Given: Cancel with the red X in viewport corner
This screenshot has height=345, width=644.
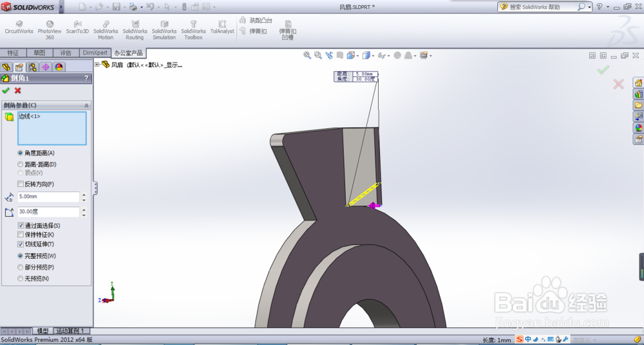Looking at the screenshot, I should 618,84.
